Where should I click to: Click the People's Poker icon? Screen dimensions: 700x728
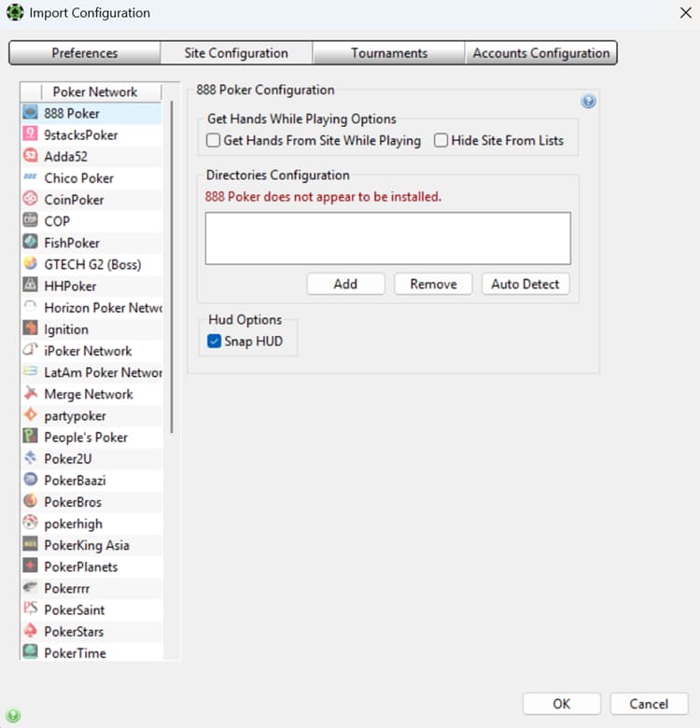point(30,437)
